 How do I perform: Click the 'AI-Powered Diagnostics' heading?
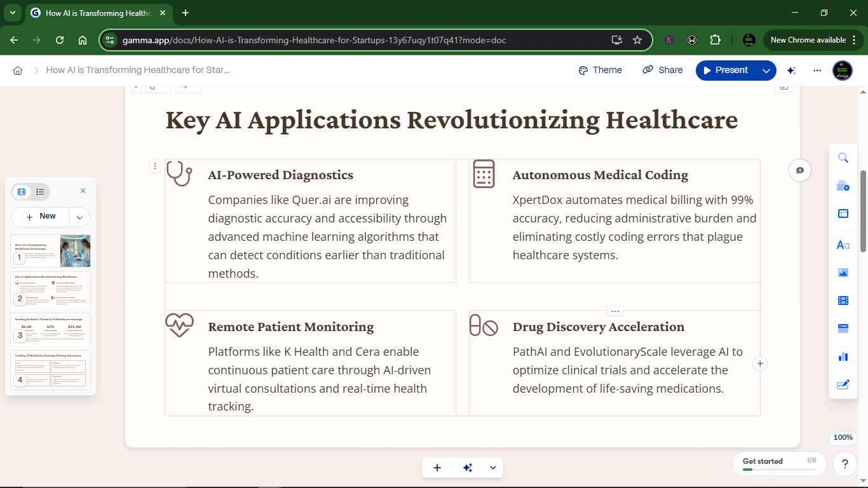pyautogui.click(x=281, y=175)
